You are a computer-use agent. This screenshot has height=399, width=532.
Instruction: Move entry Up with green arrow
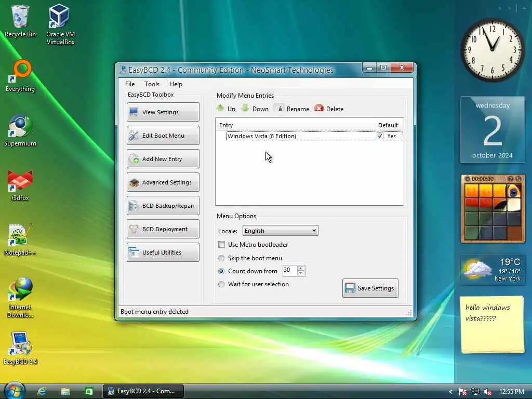coord(225,109)
